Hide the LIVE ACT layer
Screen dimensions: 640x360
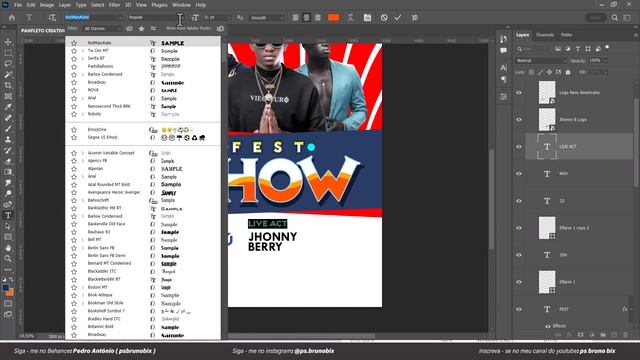(x=519, y=147)
